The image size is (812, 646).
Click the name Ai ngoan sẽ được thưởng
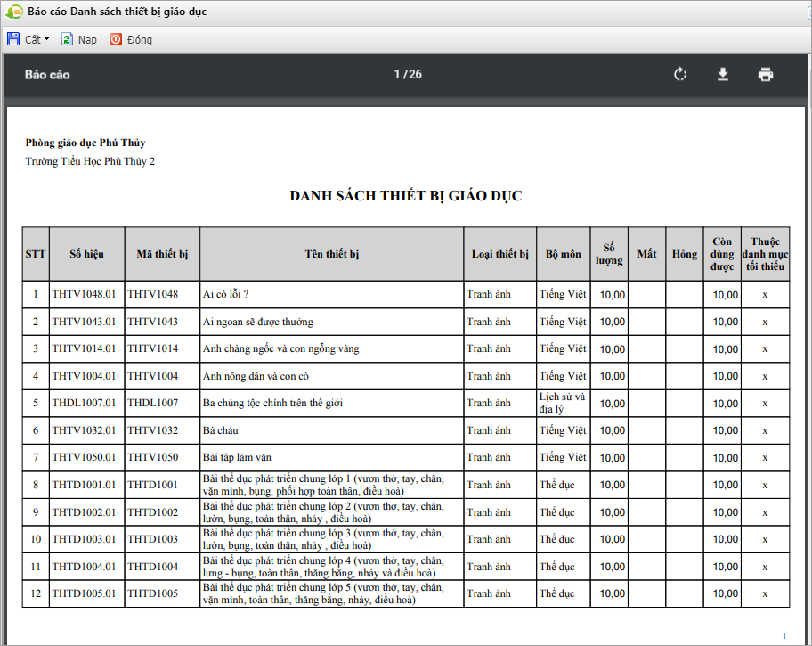[x=258, y=322]
